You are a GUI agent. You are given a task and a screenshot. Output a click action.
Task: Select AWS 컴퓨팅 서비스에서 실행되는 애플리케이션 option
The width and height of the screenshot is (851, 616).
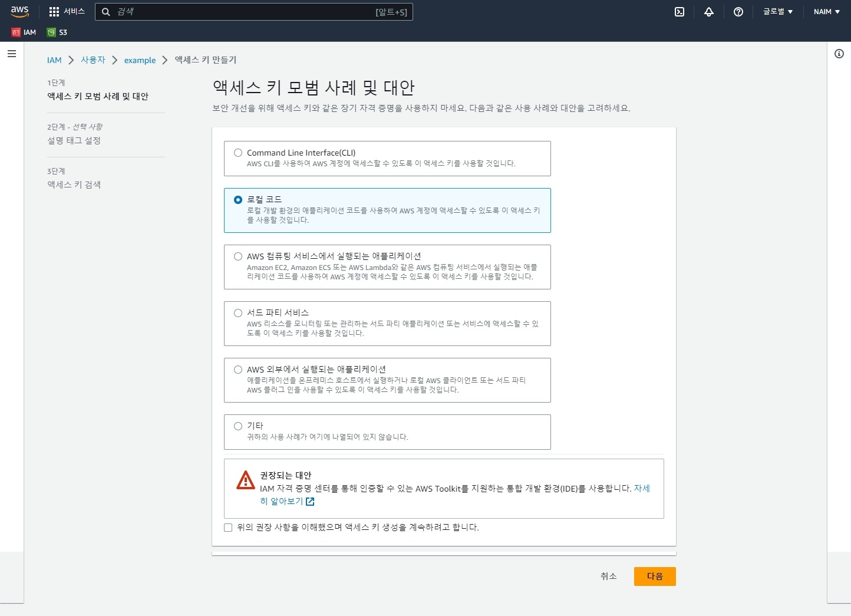pos(238,256)
